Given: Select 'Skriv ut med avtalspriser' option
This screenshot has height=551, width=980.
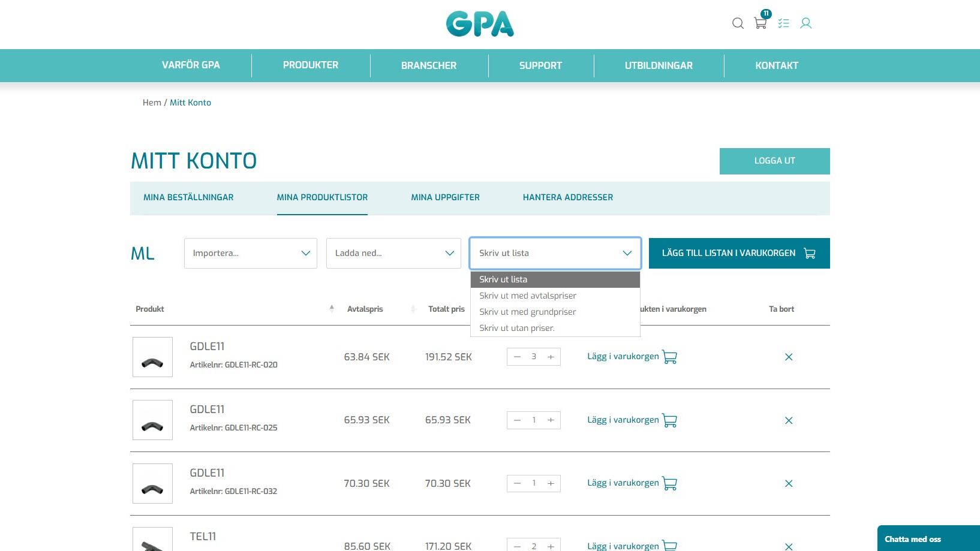Looking at the screenshot, I should [x=528, y=296].
